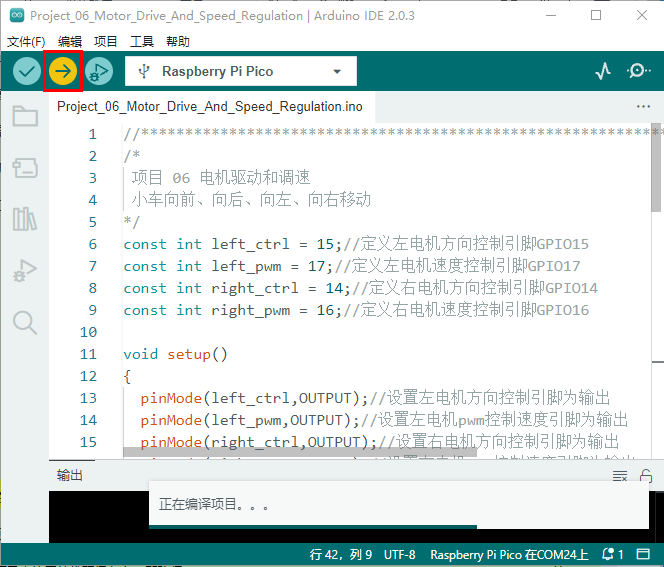664x567 pixels.
Task: Click right_pwm declaration on line 9
Action: click(x=250, y=310)
